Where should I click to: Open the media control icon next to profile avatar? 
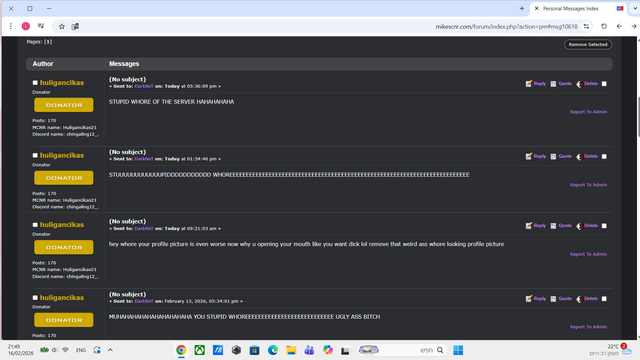[x=41, y=26]
